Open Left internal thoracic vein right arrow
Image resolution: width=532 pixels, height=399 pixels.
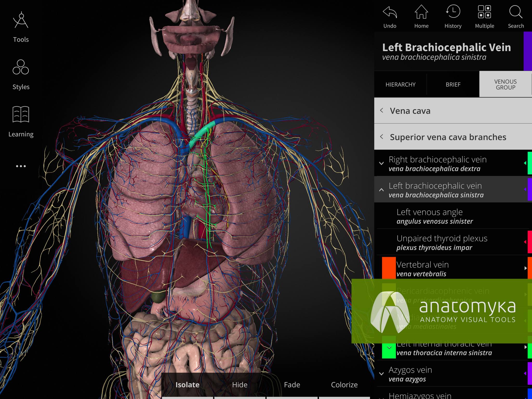click(525, 347)
